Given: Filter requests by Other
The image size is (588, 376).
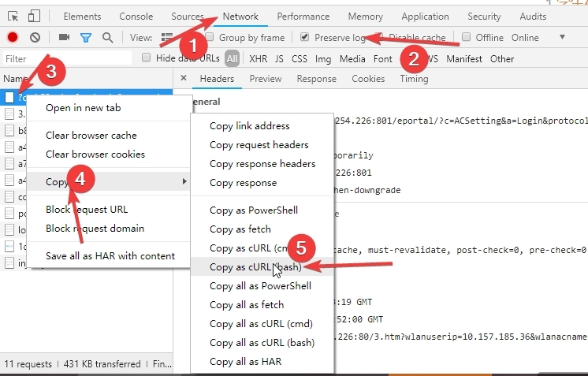Looking at the screenshot, I should [x=502, y=59].
